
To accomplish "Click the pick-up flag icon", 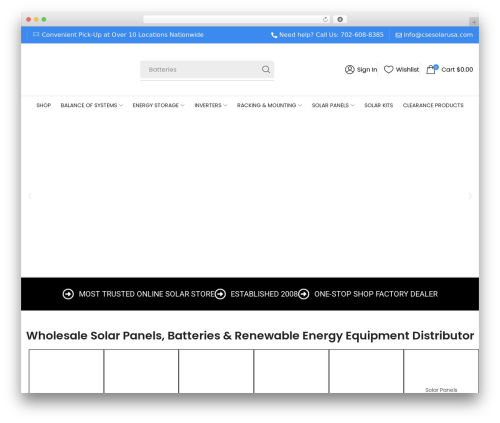I will [36, 34].
